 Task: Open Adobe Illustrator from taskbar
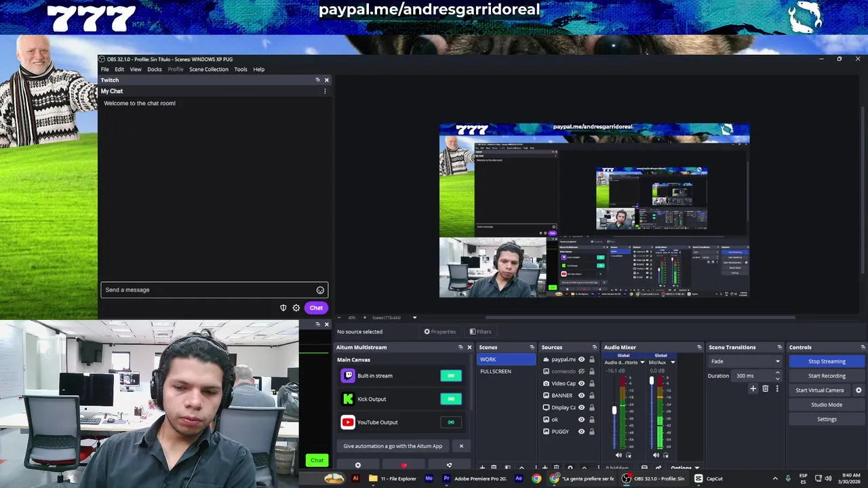click(x=355, y=479)
